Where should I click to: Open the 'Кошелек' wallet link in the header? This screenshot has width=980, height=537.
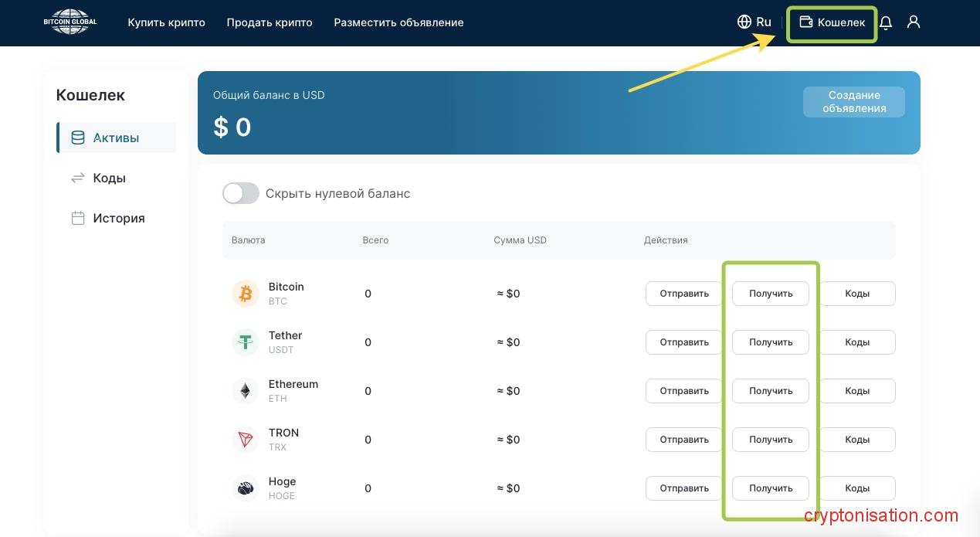point(832,22)
